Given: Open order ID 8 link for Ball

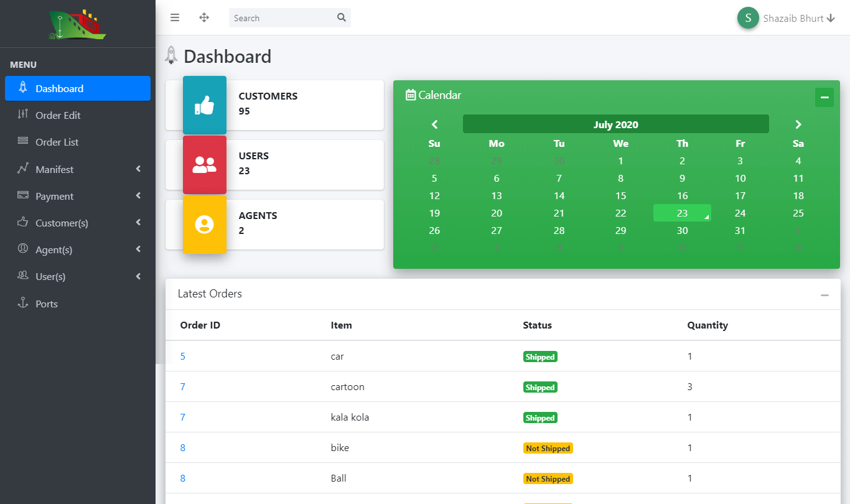Looking at the screenshot, I should [x=183, y=478].
